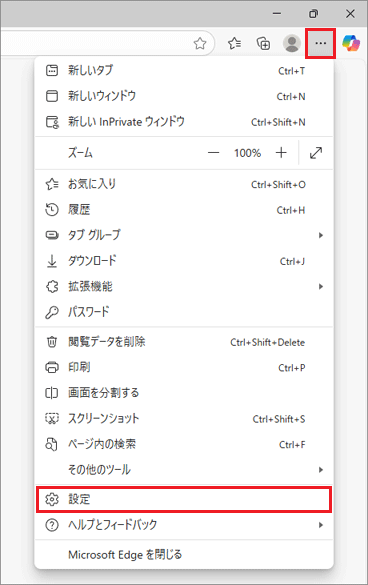Select Microsoft Edge を閉じる
This screenshot has width=368, height=585.
184,554
